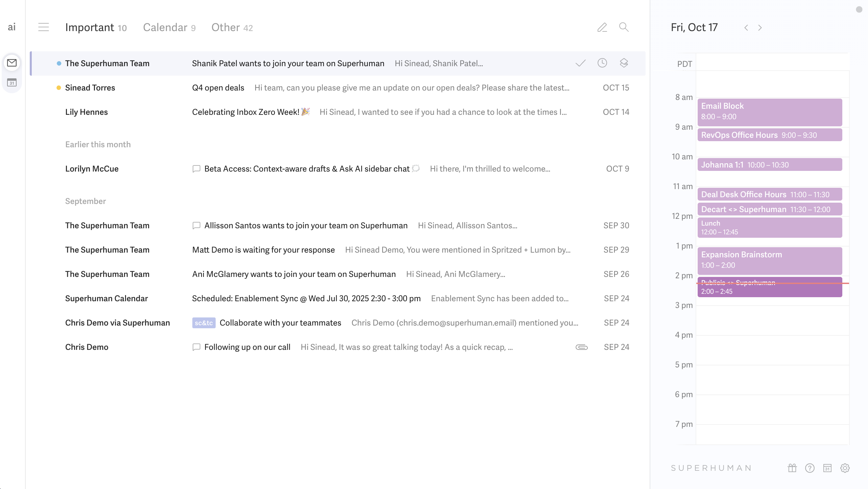Image resolution: width=868 pixels, height=489 pixels.
Task: Open the help question mark icon
Action: (810, 468)
